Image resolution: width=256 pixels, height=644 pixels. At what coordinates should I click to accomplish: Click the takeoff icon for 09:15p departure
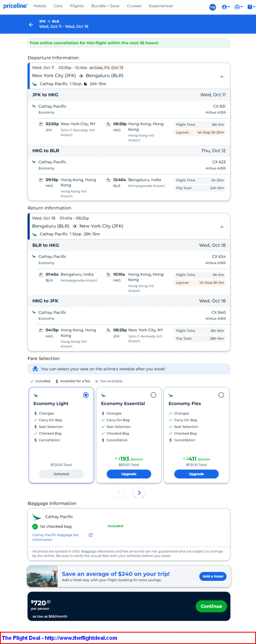coord(41,180)
